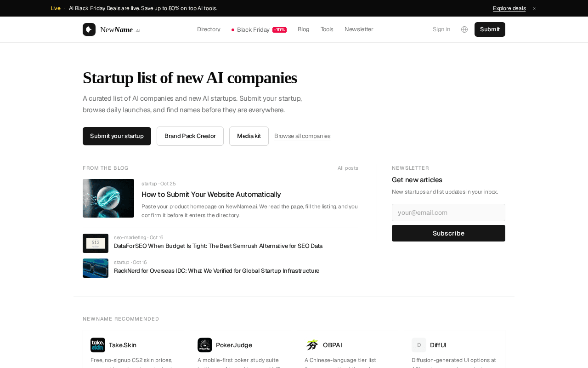588x368 pixels.
Task: Open the Directory menu item
Action: click(x=209, y=29)
